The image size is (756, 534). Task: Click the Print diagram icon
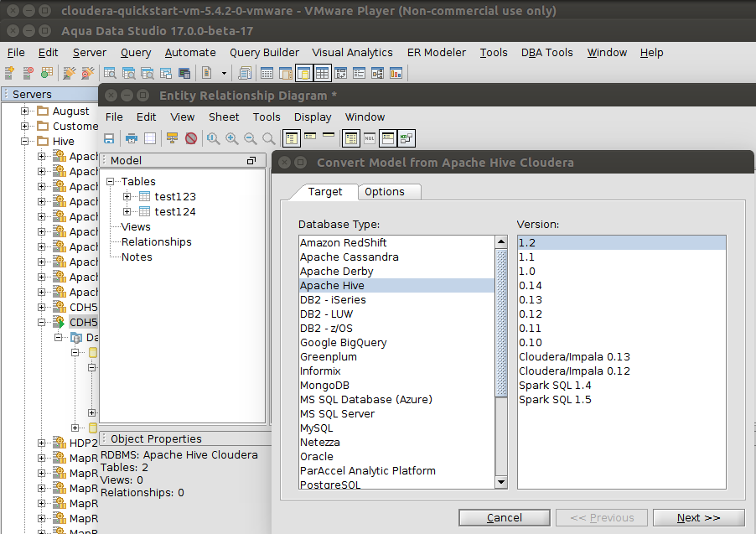132,138
